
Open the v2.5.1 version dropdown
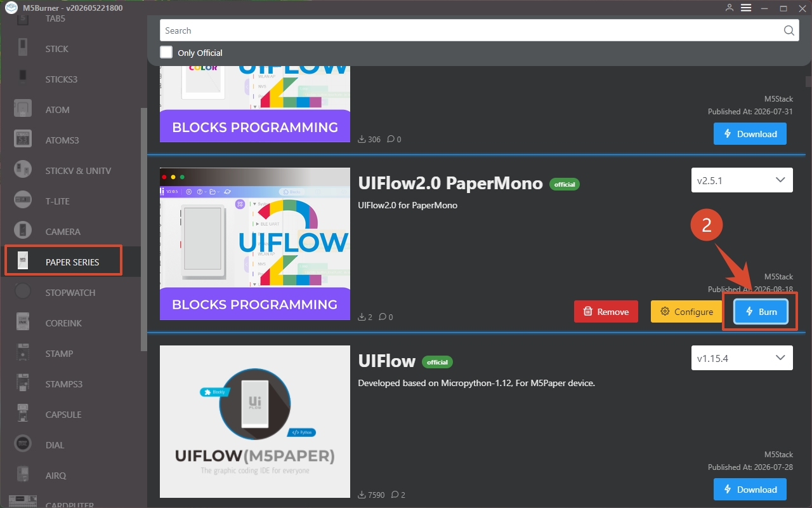(x=742, y=180)
